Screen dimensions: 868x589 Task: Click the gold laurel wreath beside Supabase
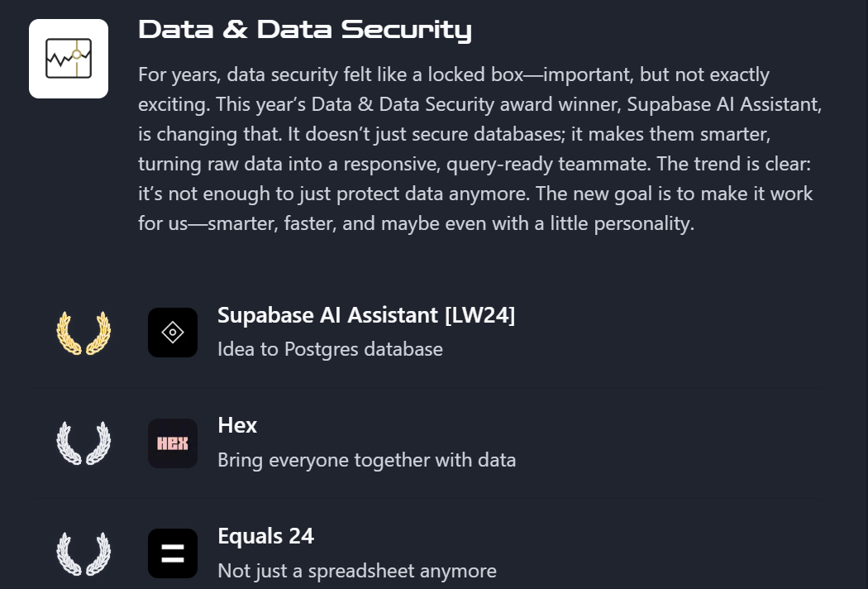click(83, 333)
